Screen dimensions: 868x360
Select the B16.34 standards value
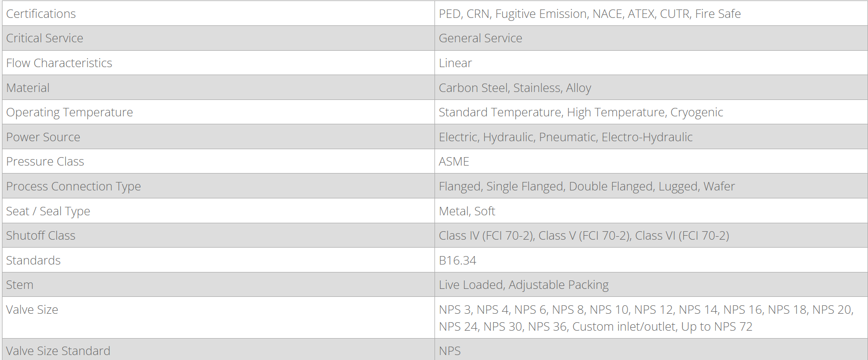pos(457,261)
